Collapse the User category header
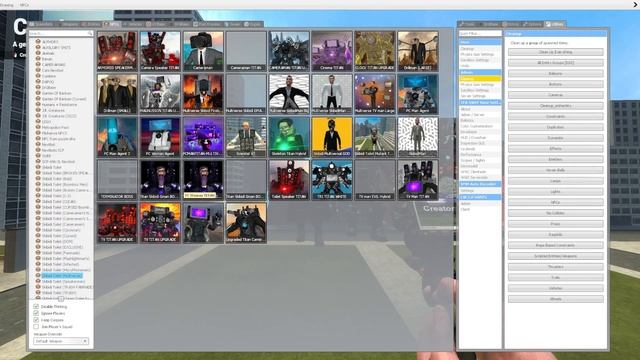Image resolution: width=640 pixels, height=360 pixels. 480,42
